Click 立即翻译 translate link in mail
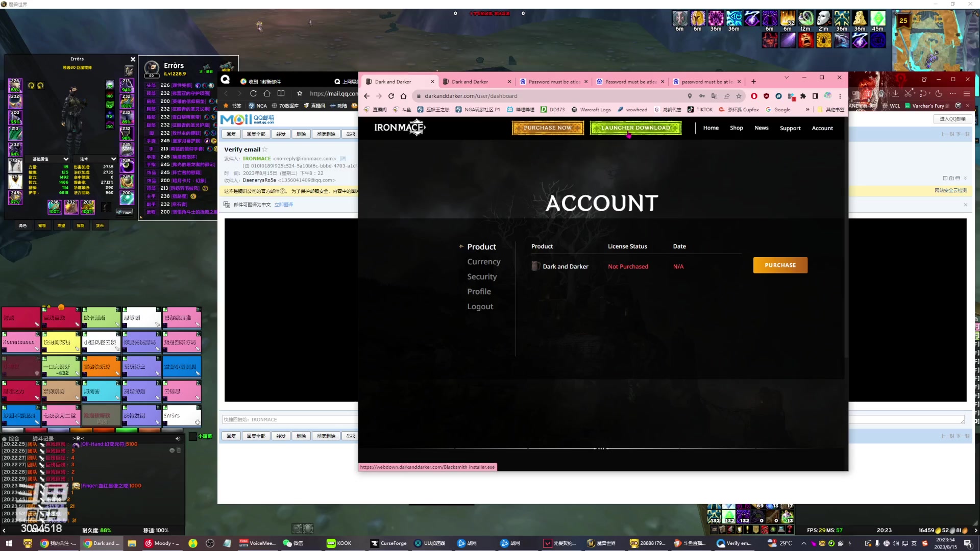 click(x=283, y=205)
